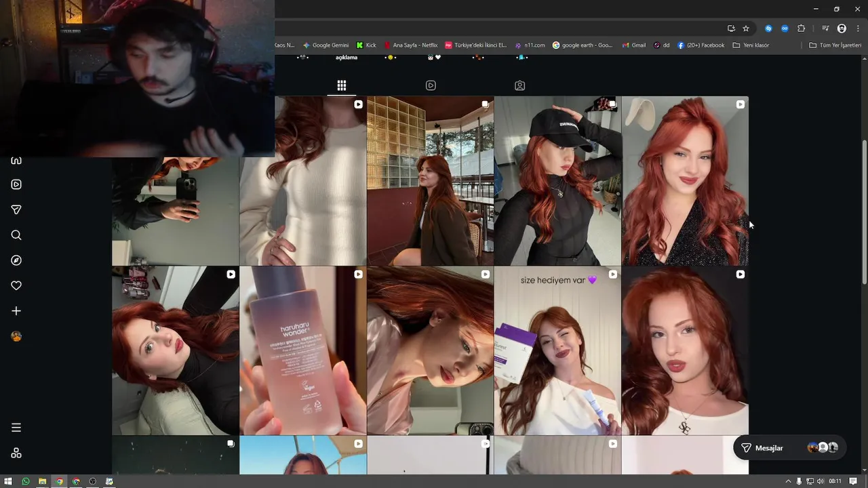Open the Chrome profile avatar
868x488 pixels.
[842, 28]
